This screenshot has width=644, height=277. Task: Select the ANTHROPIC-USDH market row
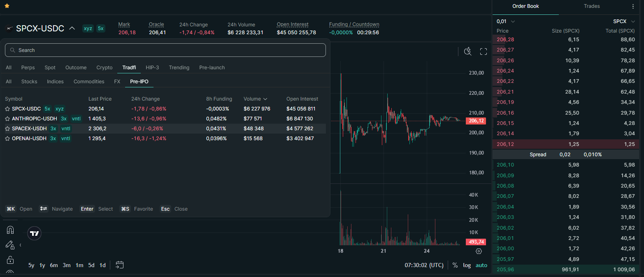[x=165, y=119]
